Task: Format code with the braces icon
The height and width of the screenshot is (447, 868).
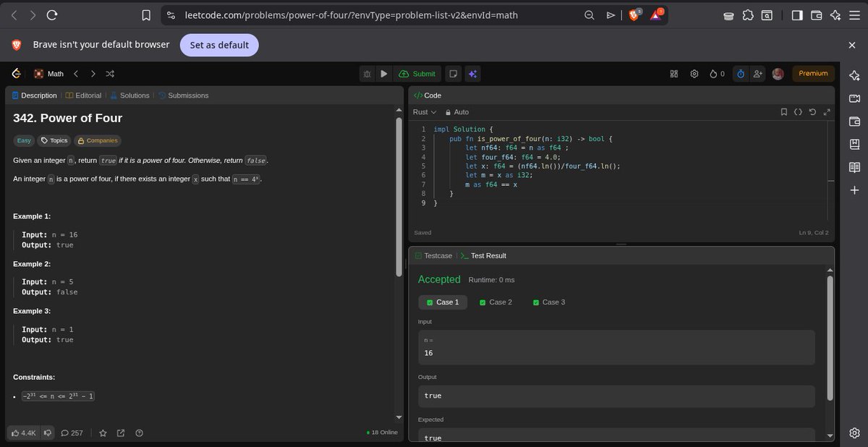Action: point(798,112)
